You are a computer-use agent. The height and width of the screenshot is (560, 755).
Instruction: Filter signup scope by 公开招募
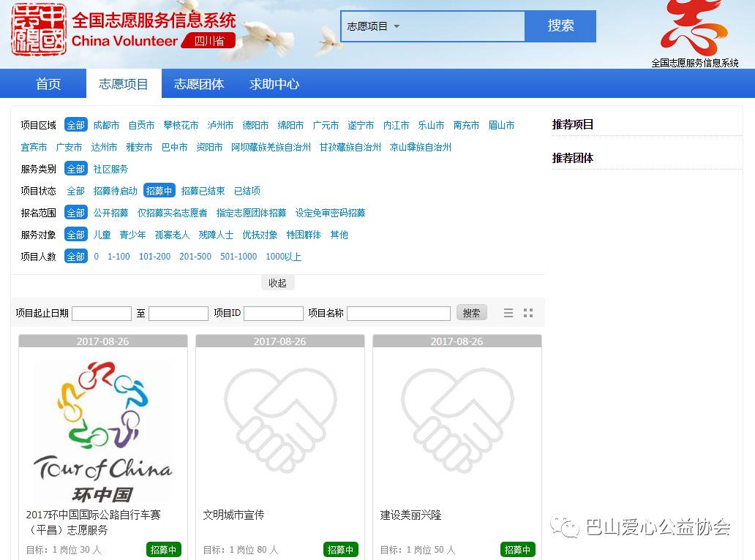coord(110,213)
